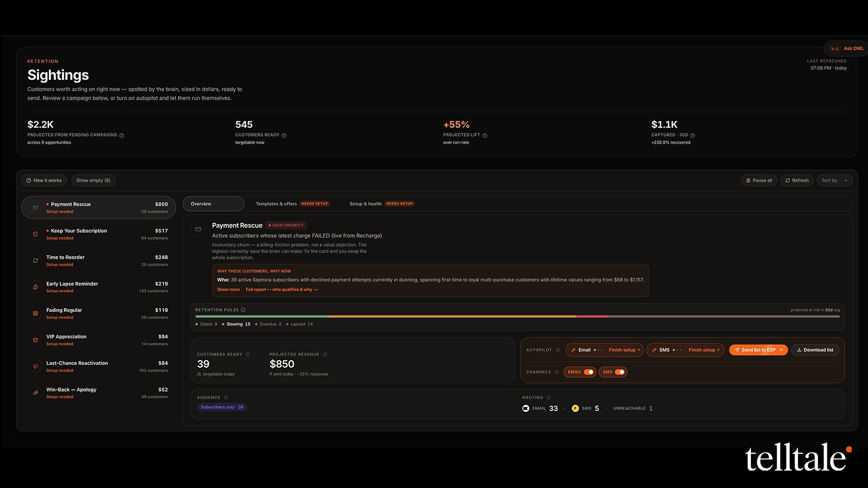The image size is (868, 488).
Task: Switch to Templates & offers tab
Action: coord(293,204)
